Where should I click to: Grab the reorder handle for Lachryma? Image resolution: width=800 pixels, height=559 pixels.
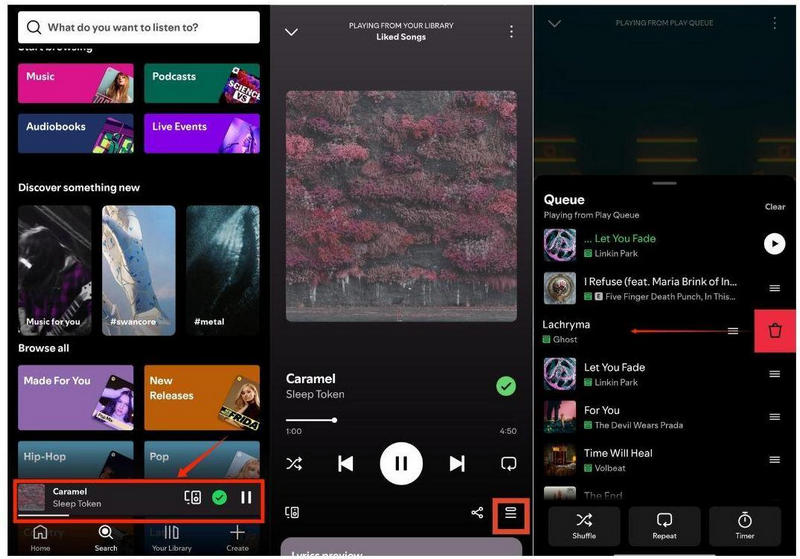[x=733, y=331]
